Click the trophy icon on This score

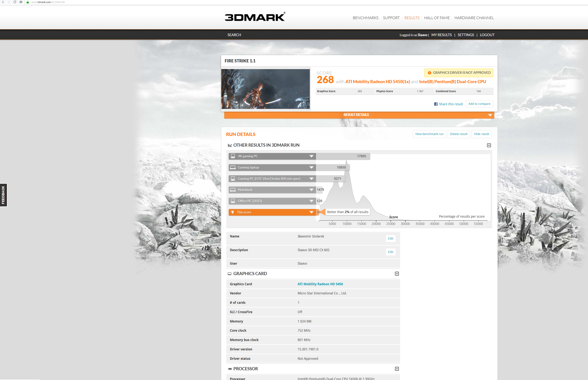[232, 212]
